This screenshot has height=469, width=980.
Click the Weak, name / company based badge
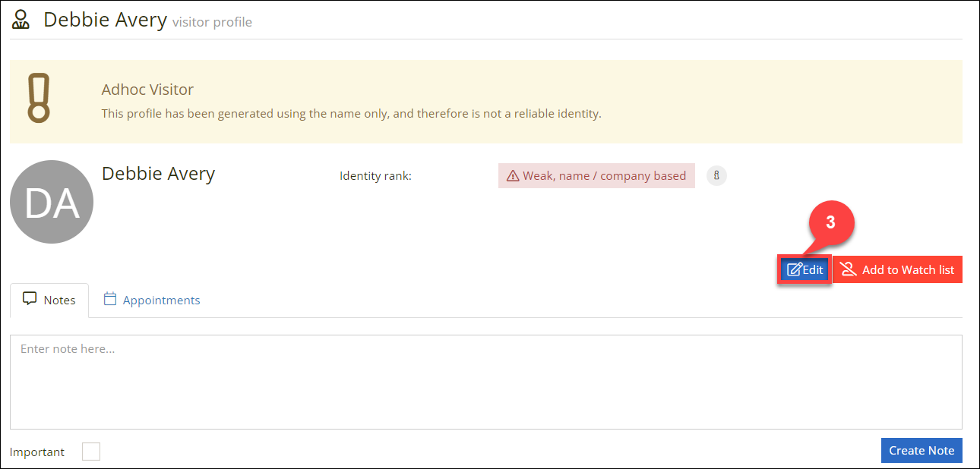point(596,176)
